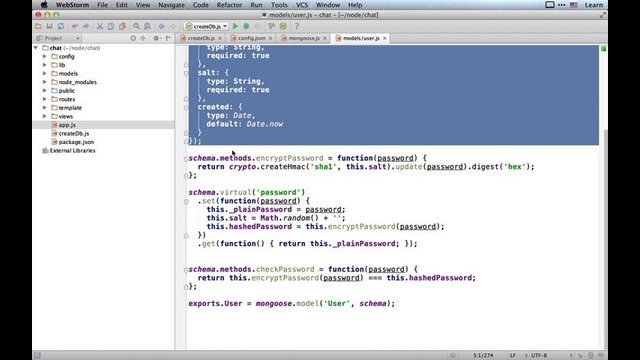Run createDb.js with green play button
Viewport: 640px width, 360px height.
[x=235, y=27]
